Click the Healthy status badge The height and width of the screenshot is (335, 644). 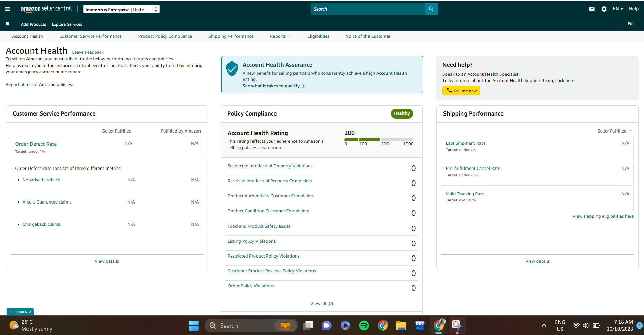402,113
